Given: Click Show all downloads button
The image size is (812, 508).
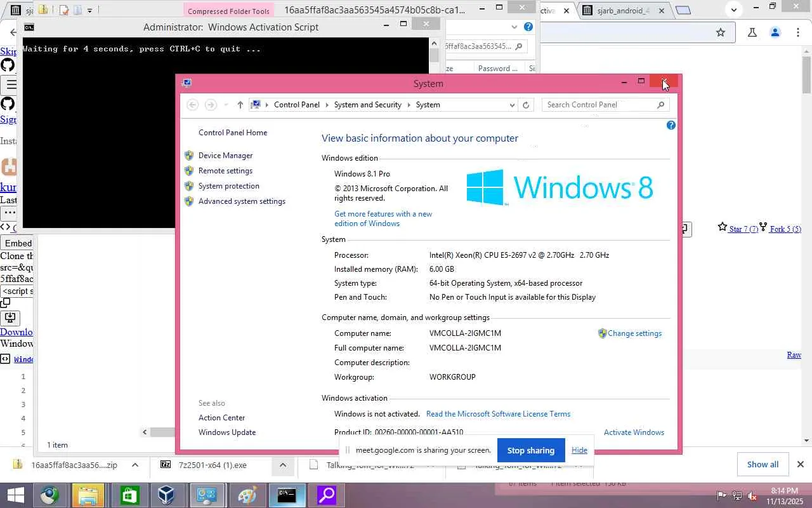Looking at the screenshot, I should pyautogui.click(x=763, y=464).
